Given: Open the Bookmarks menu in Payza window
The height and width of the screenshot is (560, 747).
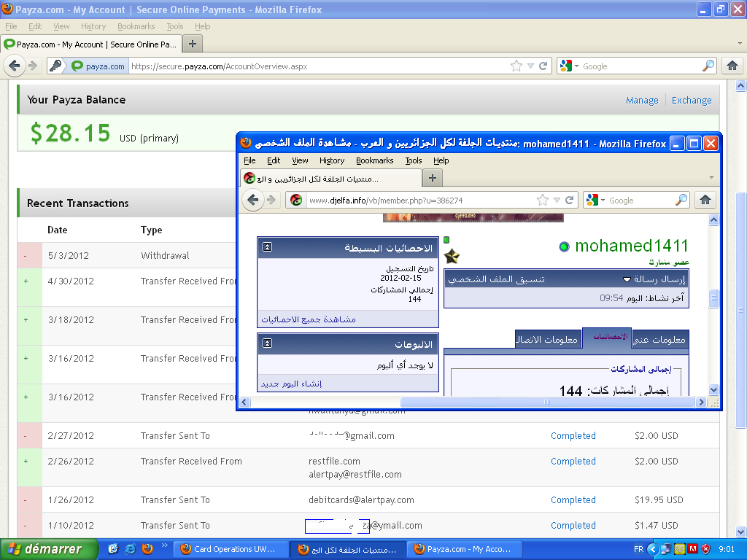Looking at the screenshot, I should pyautogui.click(x=136, y=26).
